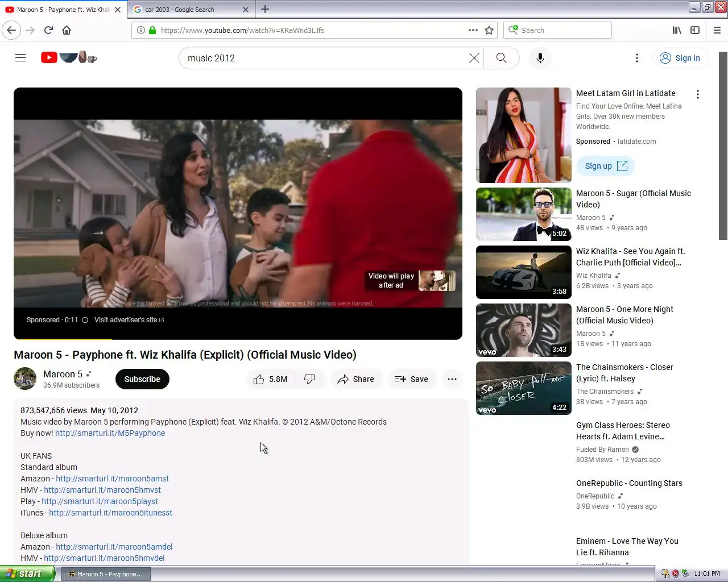Open the maroon5playst Play link

[x=100, y=501]
